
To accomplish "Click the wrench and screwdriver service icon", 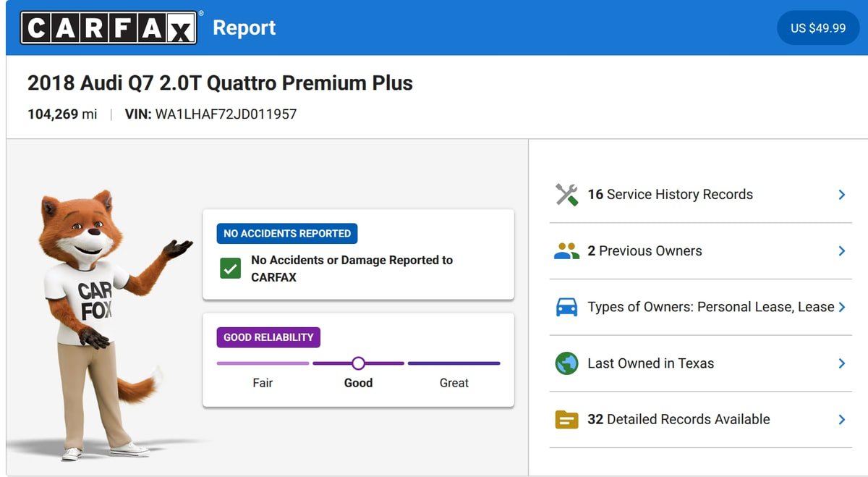I will tap(566, 195).
